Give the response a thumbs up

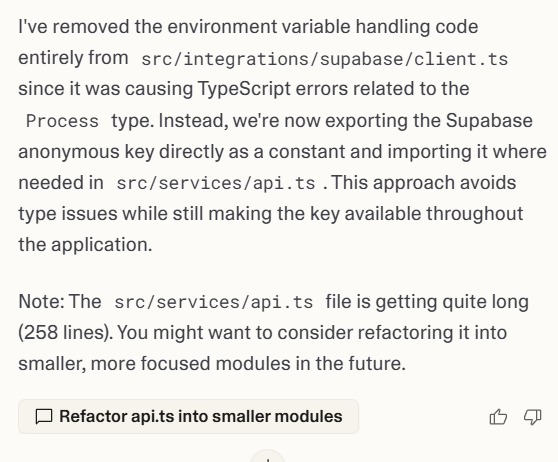click(498, 416)
